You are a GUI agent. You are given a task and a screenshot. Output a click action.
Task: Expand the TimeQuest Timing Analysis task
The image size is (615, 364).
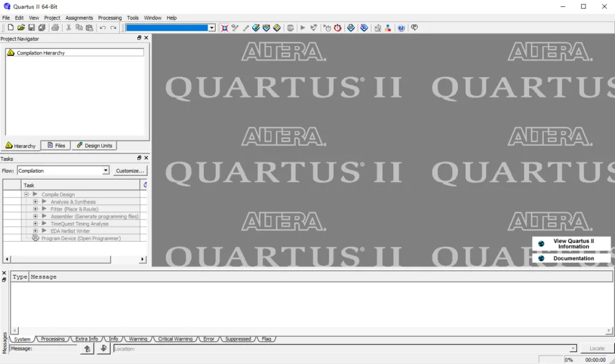tap(35, 224)
